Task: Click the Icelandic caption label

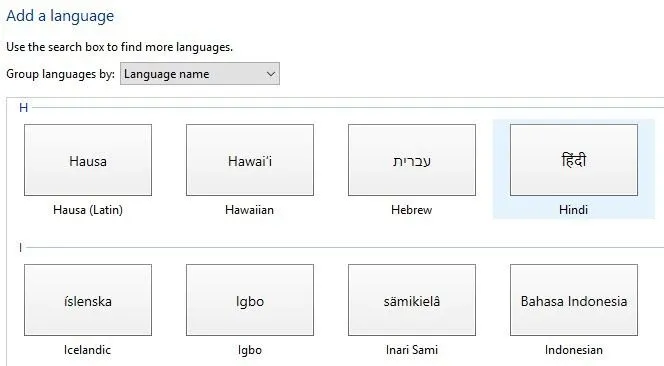Action: (87, 350)
